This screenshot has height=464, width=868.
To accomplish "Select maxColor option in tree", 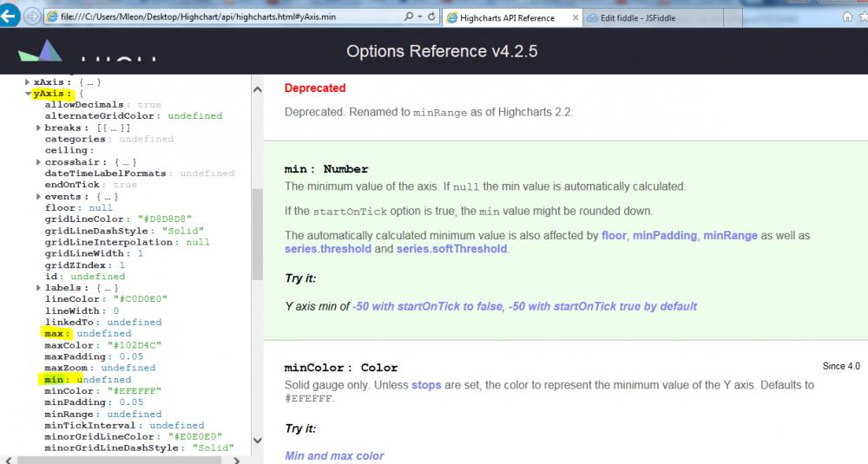I will click(69, 345).
